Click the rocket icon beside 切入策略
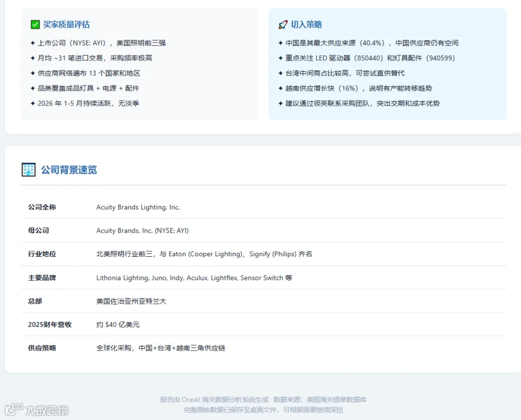This screenshot has width=521, height=420. coord(282,24)
